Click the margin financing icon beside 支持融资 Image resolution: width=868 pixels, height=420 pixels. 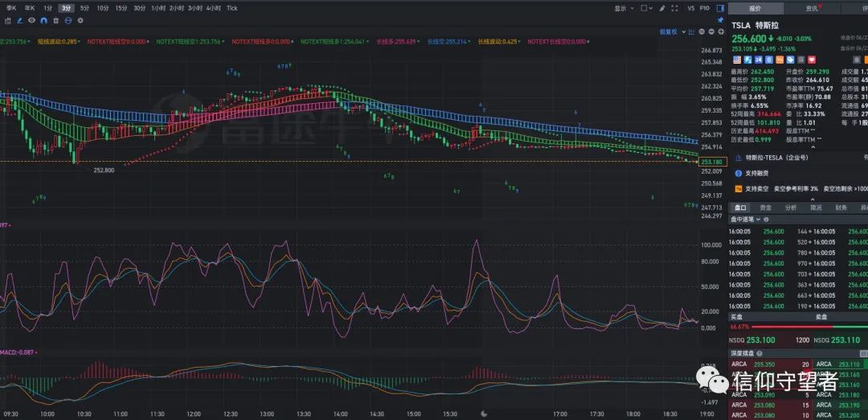coord(738,173)
